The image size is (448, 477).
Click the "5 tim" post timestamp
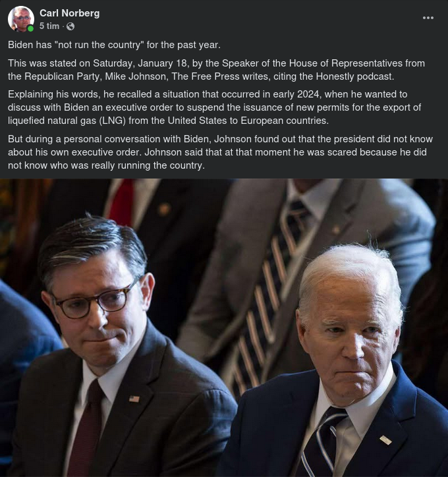point(49,26)
